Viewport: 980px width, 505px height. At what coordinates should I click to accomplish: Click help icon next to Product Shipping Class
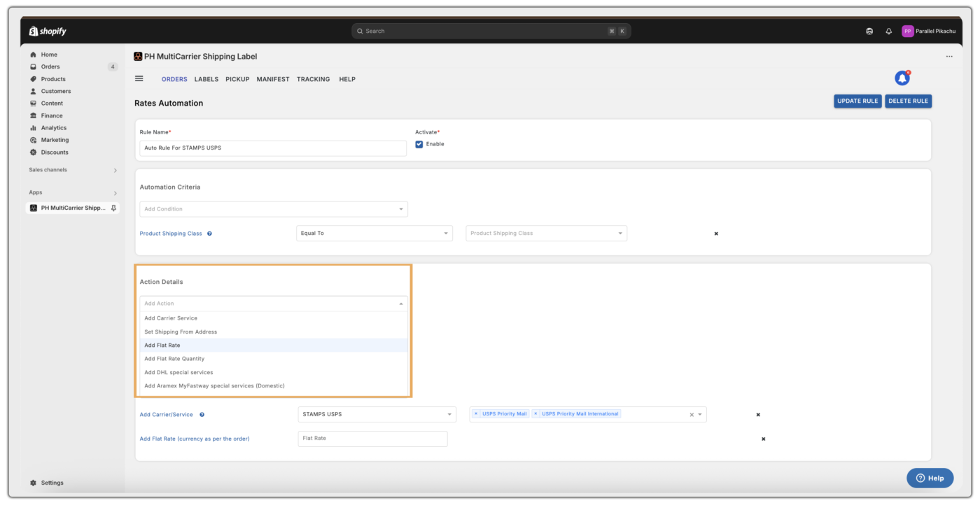tap(209, 234)
